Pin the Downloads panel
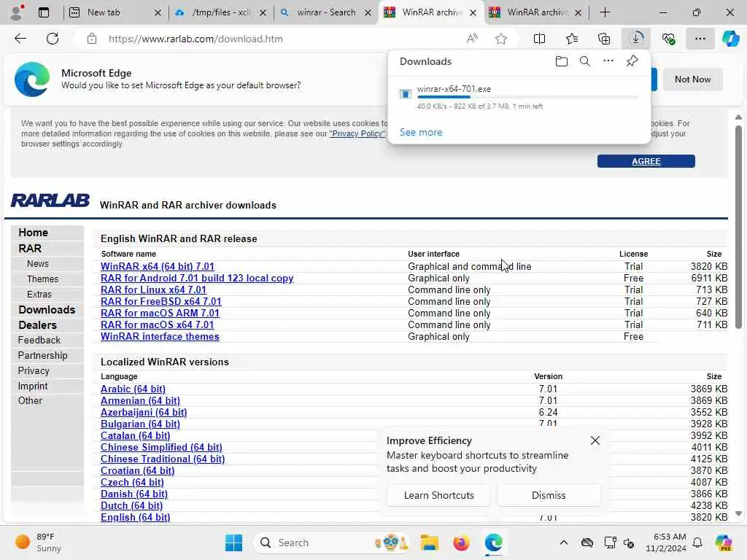 pyautogui.click(x=632, y=61)
